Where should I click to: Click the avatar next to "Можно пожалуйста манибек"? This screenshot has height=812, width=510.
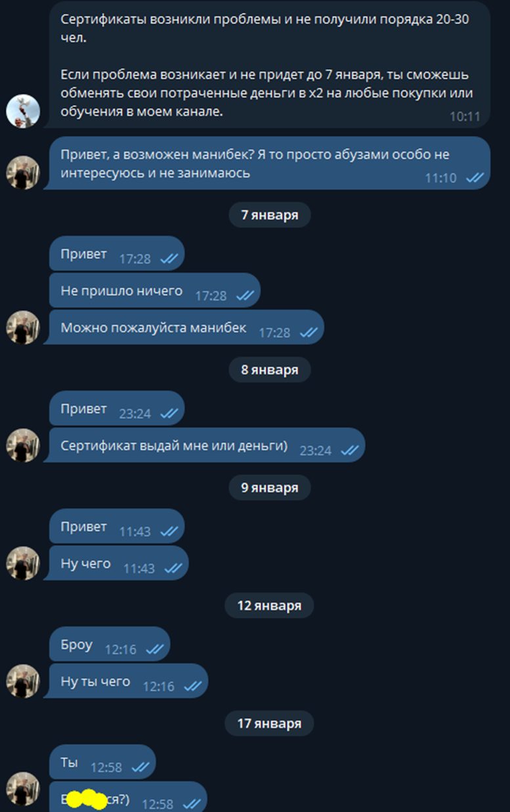(23, 327)
